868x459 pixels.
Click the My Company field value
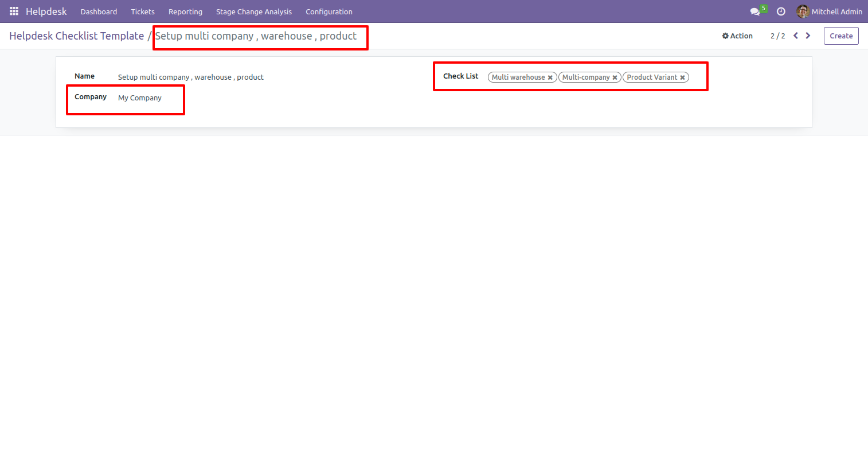[140, 98]
